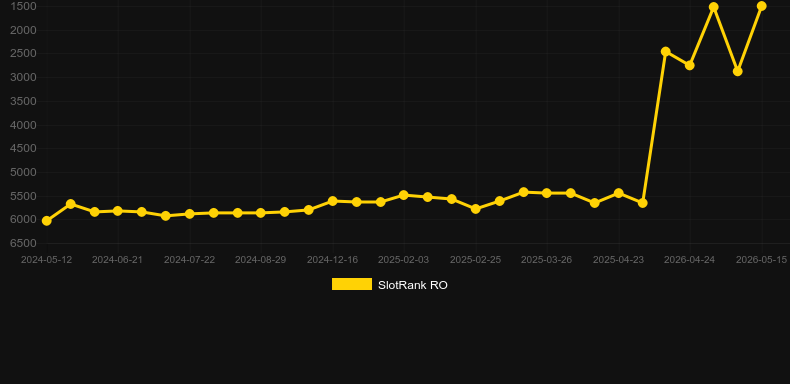Click the 3000 y-axis label
The image size is (790, 384).
[23, 77]
